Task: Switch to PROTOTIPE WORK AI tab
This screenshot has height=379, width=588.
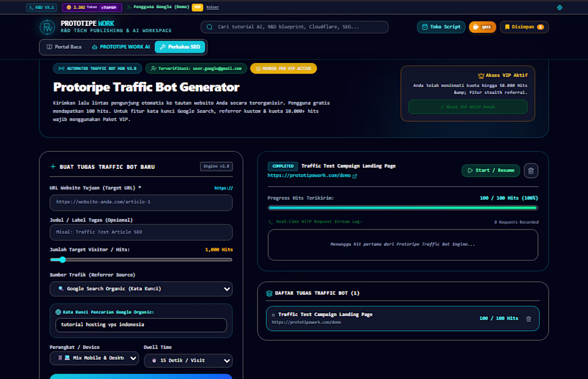Action: point(121,47)
